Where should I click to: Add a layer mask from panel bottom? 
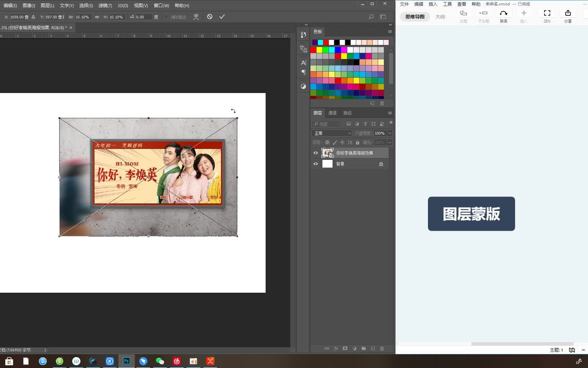[345, 349]
